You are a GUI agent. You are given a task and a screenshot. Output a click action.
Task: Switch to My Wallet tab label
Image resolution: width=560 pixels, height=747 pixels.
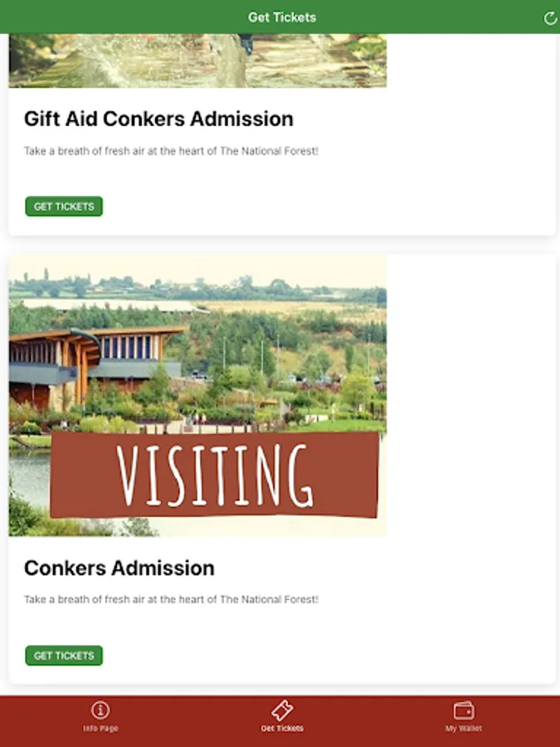tap(464, 729)
